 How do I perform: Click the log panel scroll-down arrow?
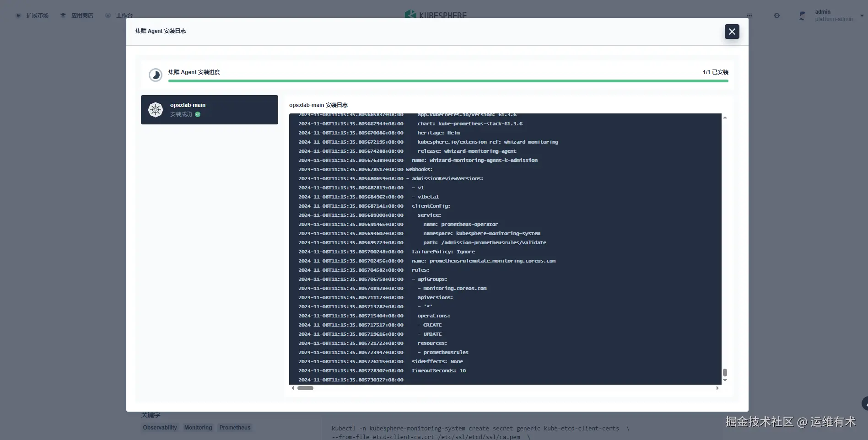pos(725,380)
